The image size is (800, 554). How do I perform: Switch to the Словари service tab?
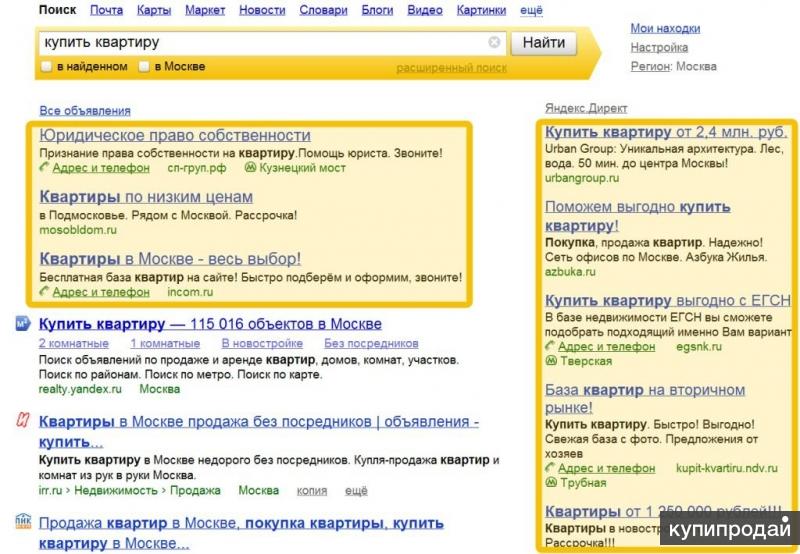tap(323, 10)
